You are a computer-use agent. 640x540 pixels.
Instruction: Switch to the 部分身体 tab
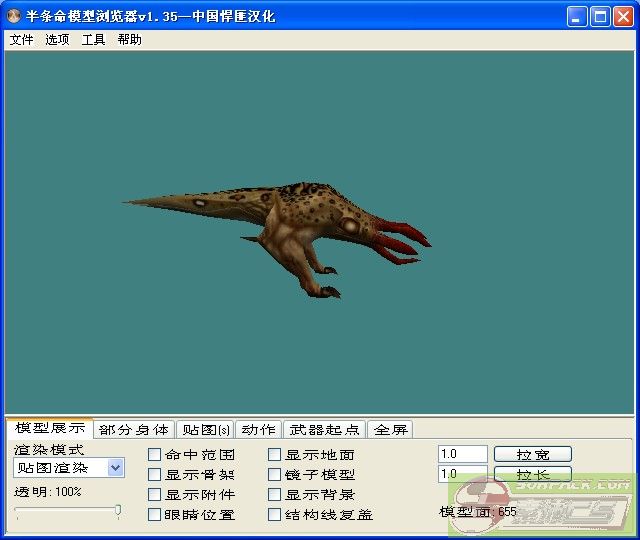(134, 430)
